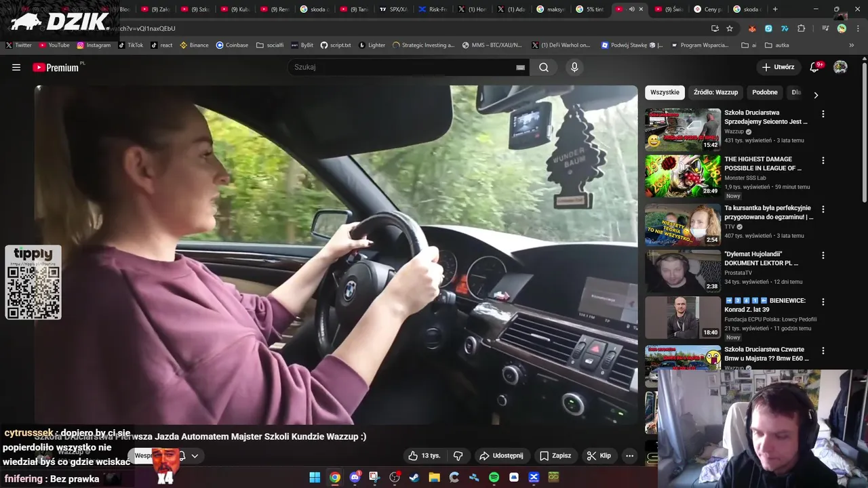The width and height of the screenshot is (868, 488).
Task: Open the Instagram bookmark
Action: pyautogui.click(x=94, y=45)
